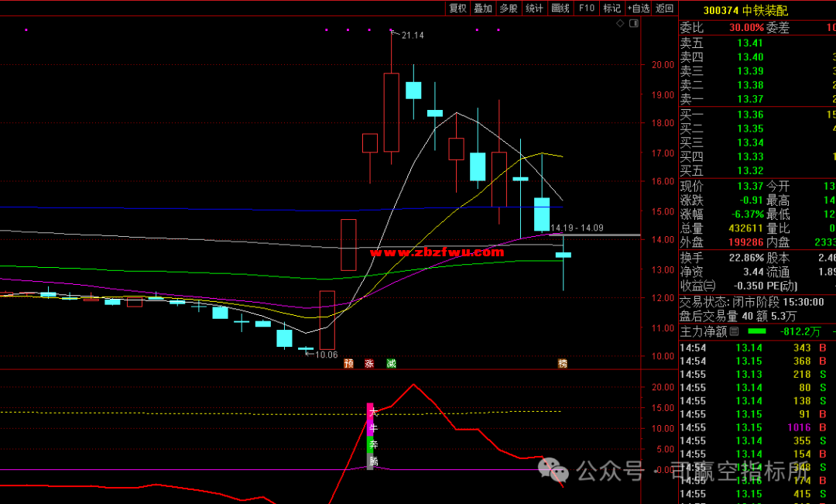Select 买二 price 13.35
The width and height of the screenshot is (836, 504).
(750, 129)
